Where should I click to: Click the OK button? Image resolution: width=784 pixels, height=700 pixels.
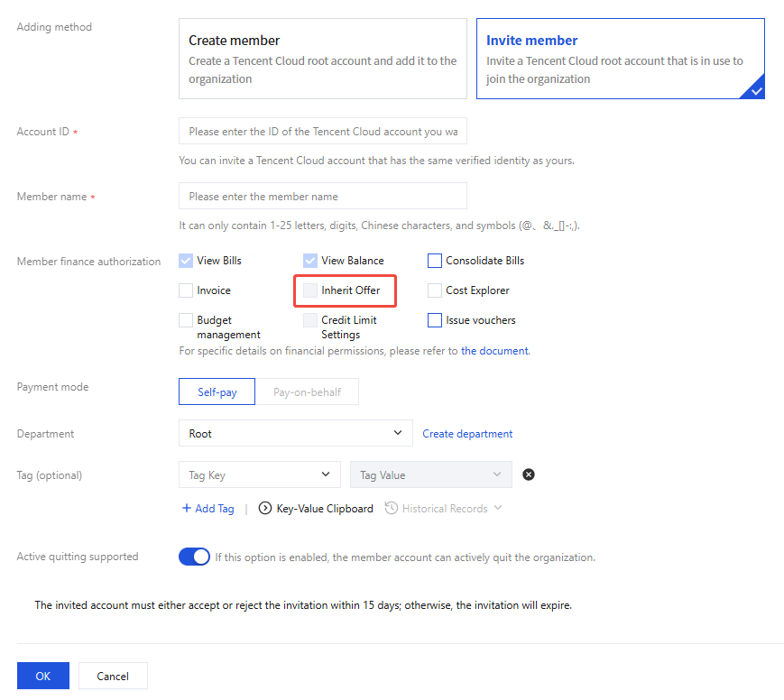[x=43, y=676]
